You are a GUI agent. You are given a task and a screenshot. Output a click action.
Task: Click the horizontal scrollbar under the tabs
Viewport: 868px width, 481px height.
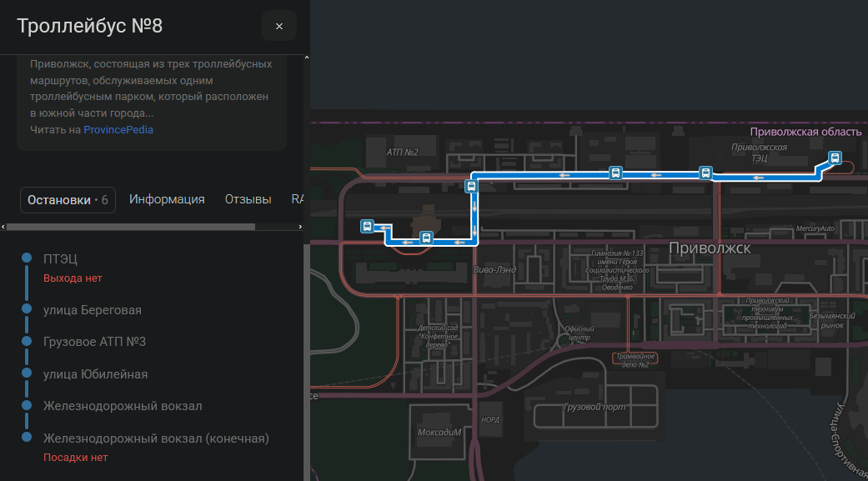click(132, 227)
